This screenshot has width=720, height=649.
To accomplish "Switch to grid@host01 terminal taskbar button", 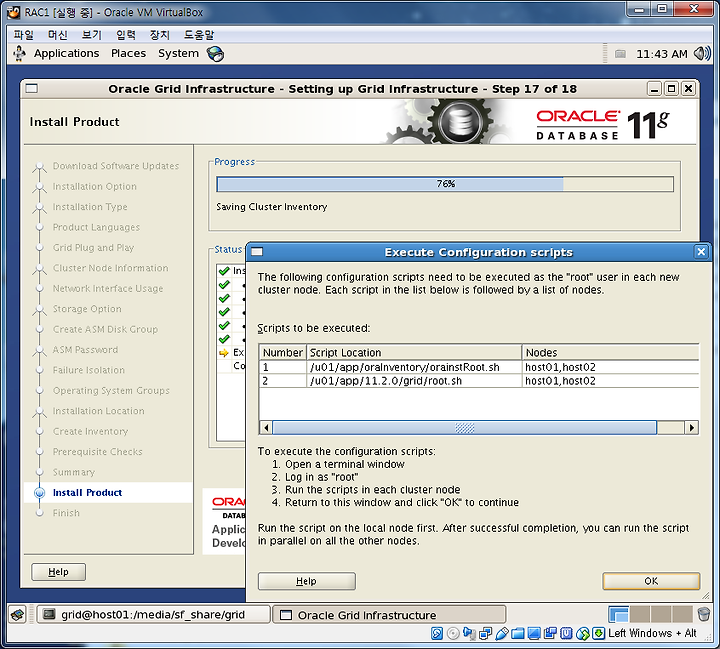I will pos(153,615).
